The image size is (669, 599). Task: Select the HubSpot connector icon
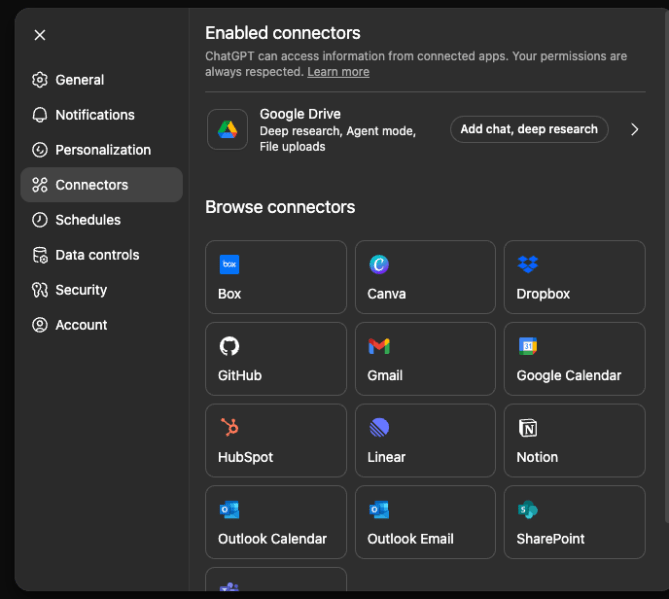229,428
